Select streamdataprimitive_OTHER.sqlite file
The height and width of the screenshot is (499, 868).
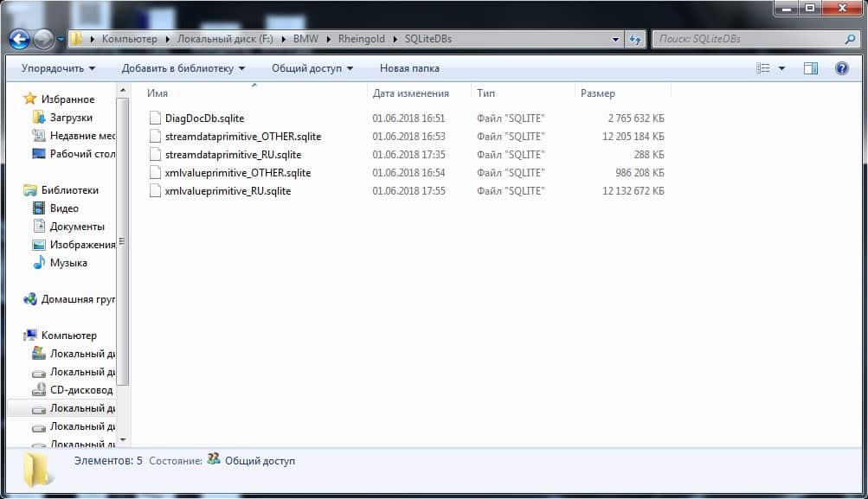[242, 137]
